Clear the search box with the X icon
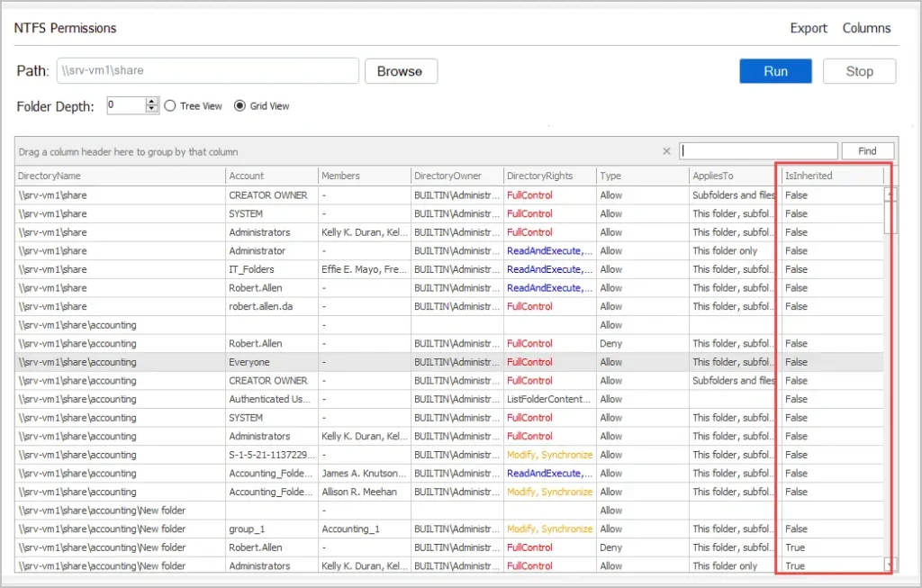The width and height of the screenshot is (922, 588). coord(666,151)
